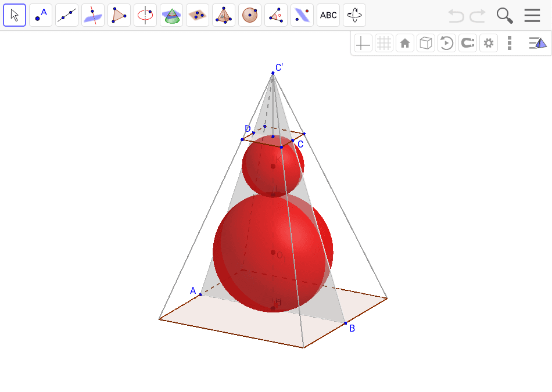Image resolution: width=552 pixels, height=392 pixels.
Task: Select point A on the base
Action: (200, 294)
